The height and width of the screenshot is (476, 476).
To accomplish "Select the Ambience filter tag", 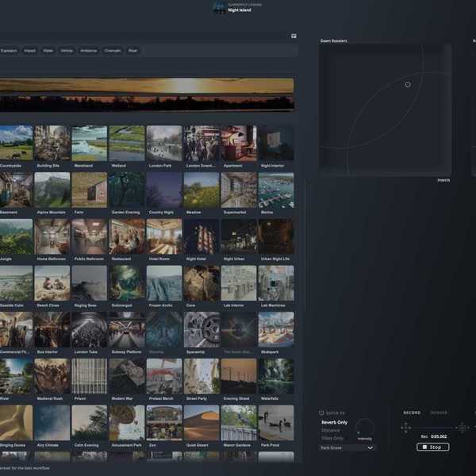I will click(x=89, y=51).
